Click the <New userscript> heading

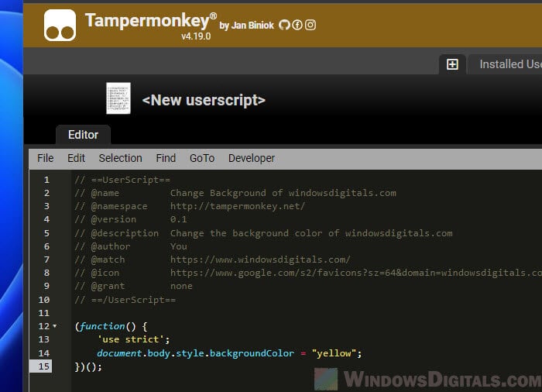(204, 101)
